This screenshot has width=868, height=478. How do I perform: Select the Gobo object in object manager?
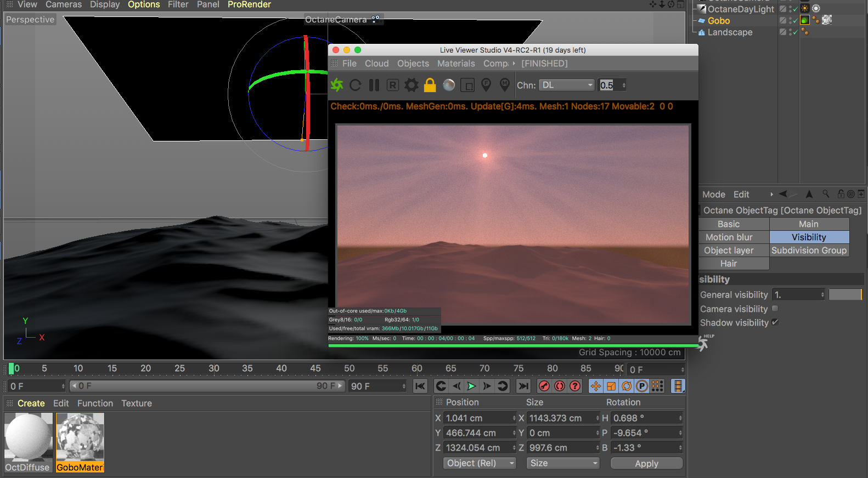(719, 21)
